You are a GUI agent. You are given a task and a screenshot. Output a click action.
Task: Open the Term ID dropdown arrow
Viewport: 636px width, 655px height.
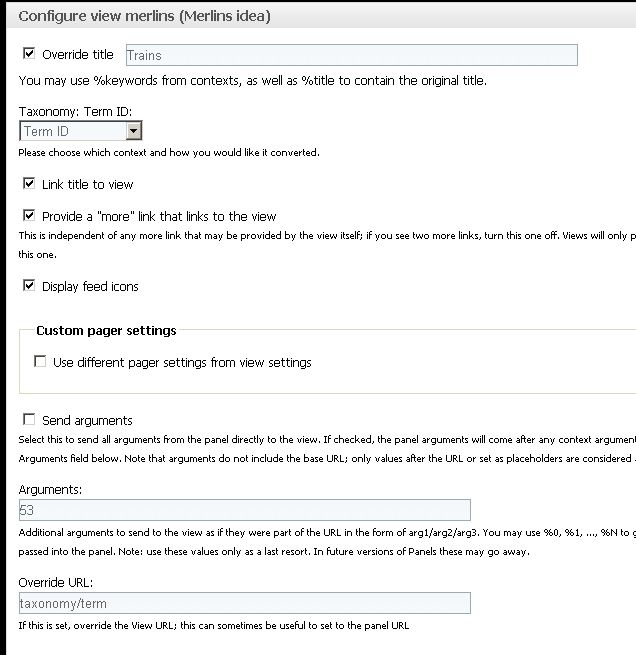[133, 131]
